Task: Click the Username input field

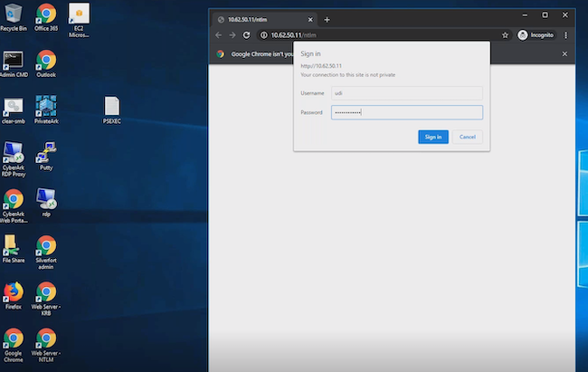Action: click(x=406, y=91)
